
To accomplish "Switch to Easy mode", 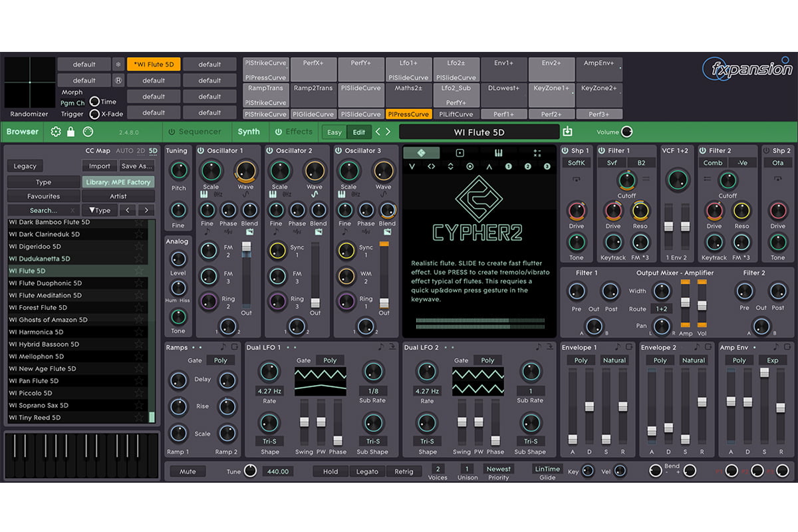I will coord(334,132).
